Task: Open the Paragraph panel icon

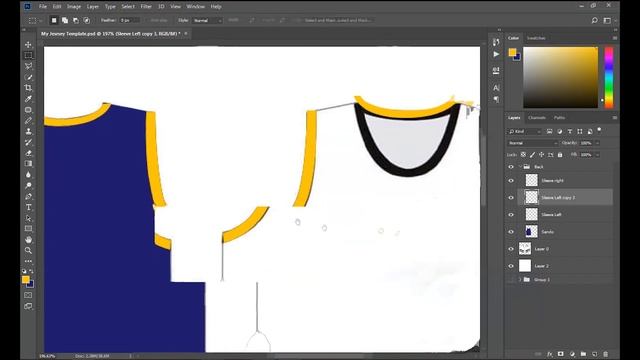Action: pyautogui.click(x=496, y=99)
